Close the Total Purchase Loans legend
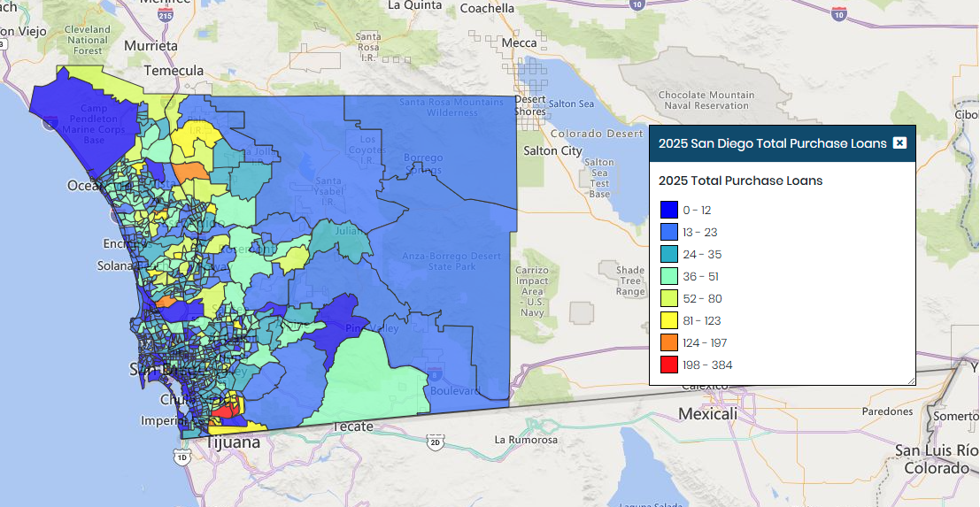This screenshot has width=980, height=507. [899, 143]
